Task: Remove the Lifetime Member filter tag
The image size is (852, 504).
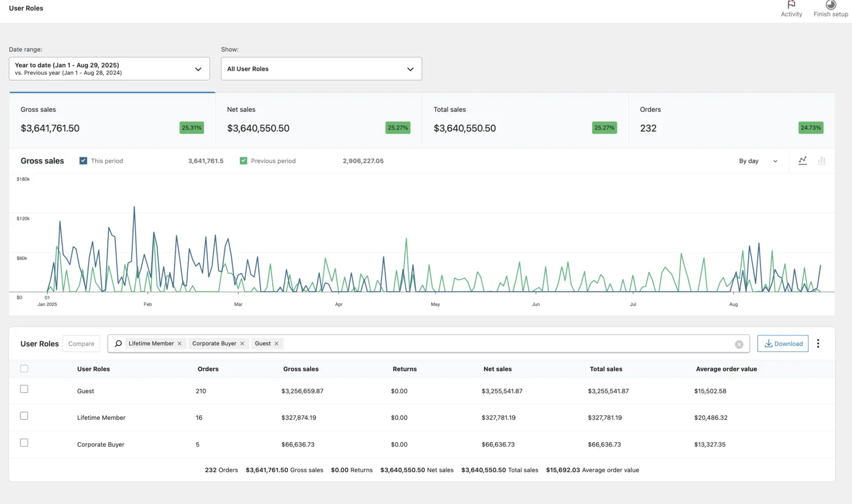Action: (179, 344)
